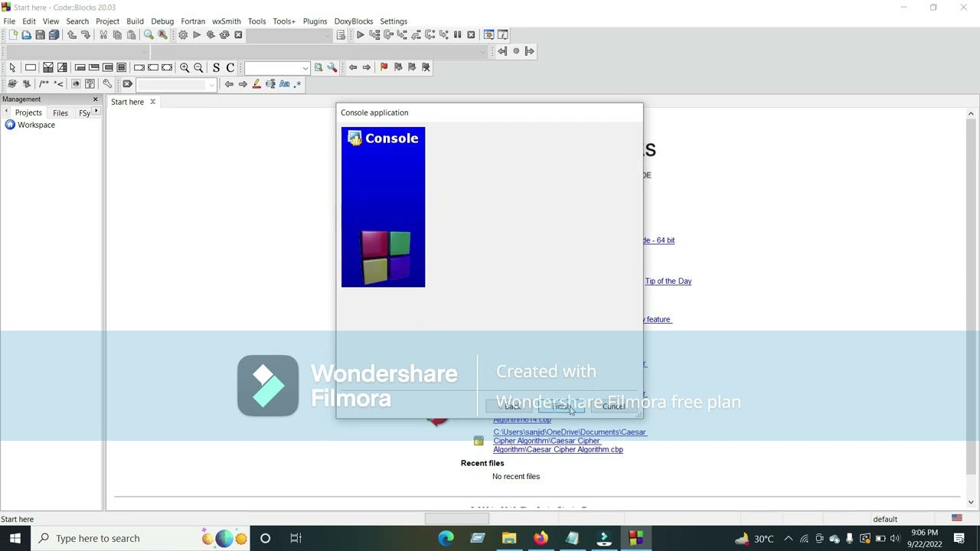Open the Tip of the Day link
This screenshot has width=980, height=551.
click(668, 281)
